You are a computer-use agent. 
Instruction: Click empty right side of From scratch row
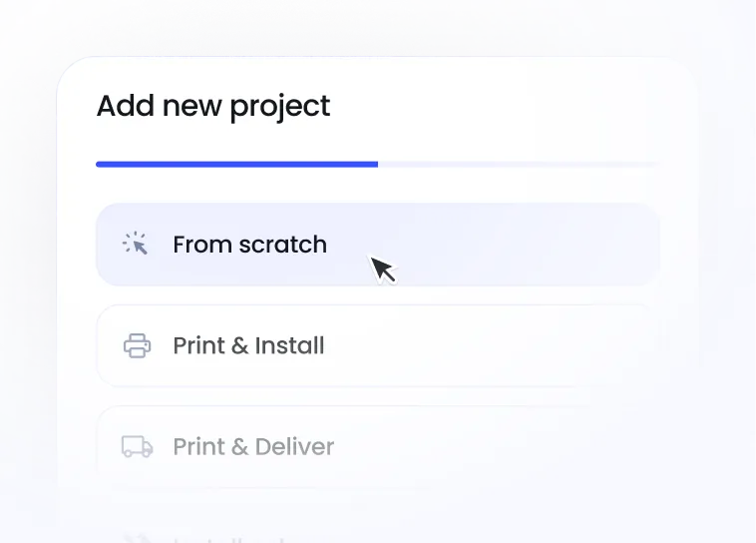pos(531,245)
